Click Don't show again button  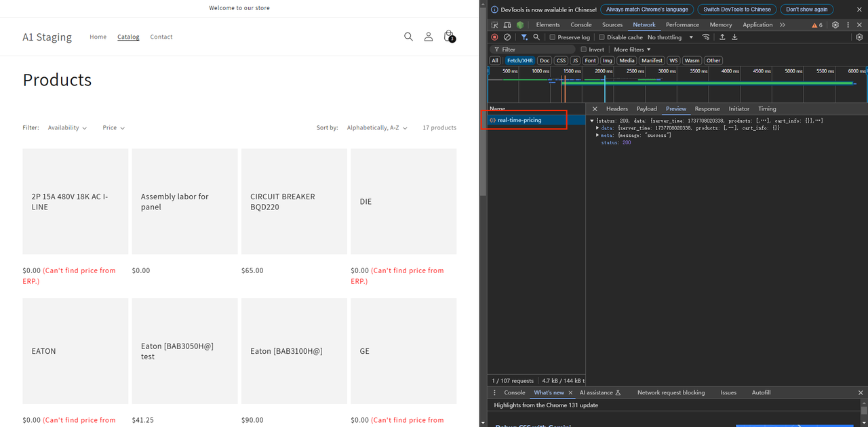[x=807, y=9]
